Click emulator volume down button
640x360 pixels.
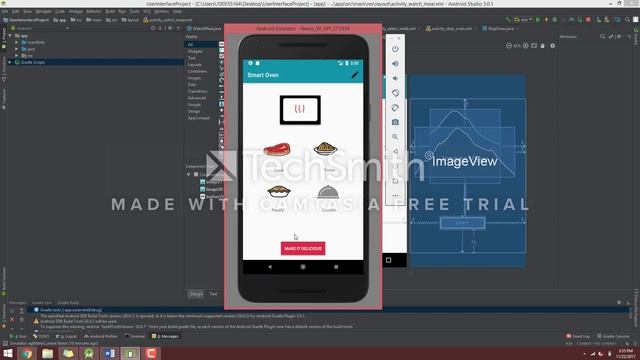(x=395, y=78)
